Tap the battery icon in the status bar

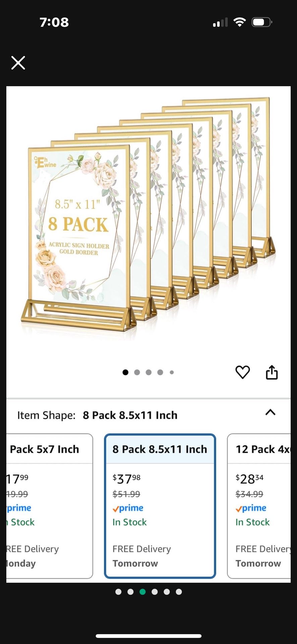(262, 22)
